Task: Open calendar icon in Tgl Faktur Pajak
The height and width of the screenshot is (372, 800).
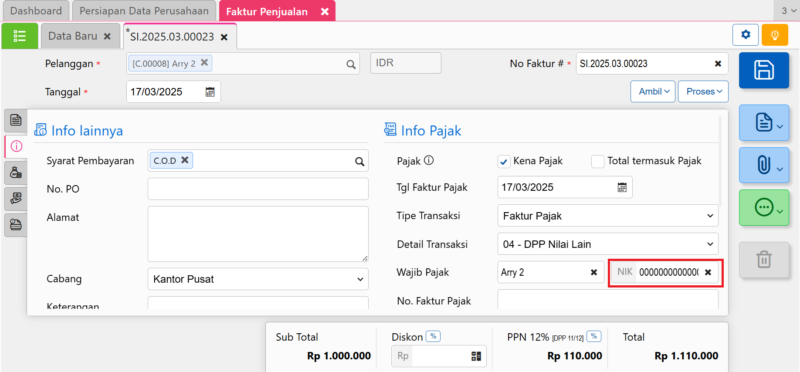Action: tap(622, 187)
